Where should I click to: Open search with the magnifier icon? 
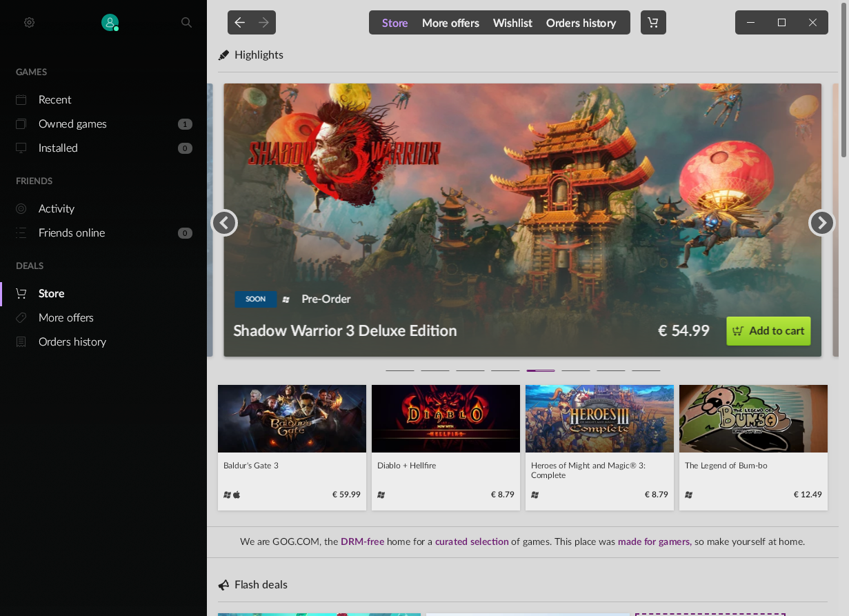(186, 23)
